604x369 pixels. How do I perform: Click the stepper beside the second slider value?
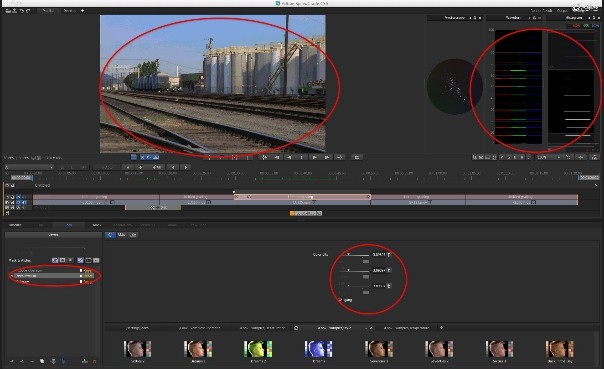389,270
